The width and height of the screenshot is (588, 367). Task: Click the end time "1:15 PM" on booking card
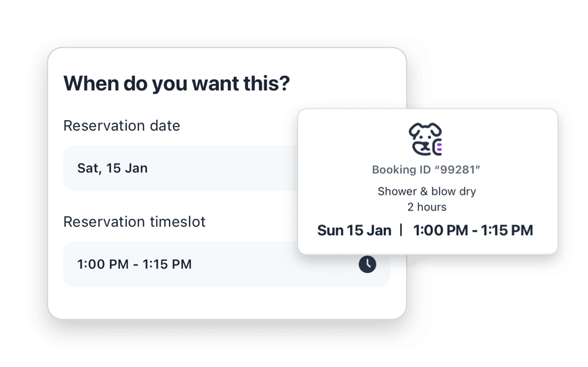(x=507, y=230)
